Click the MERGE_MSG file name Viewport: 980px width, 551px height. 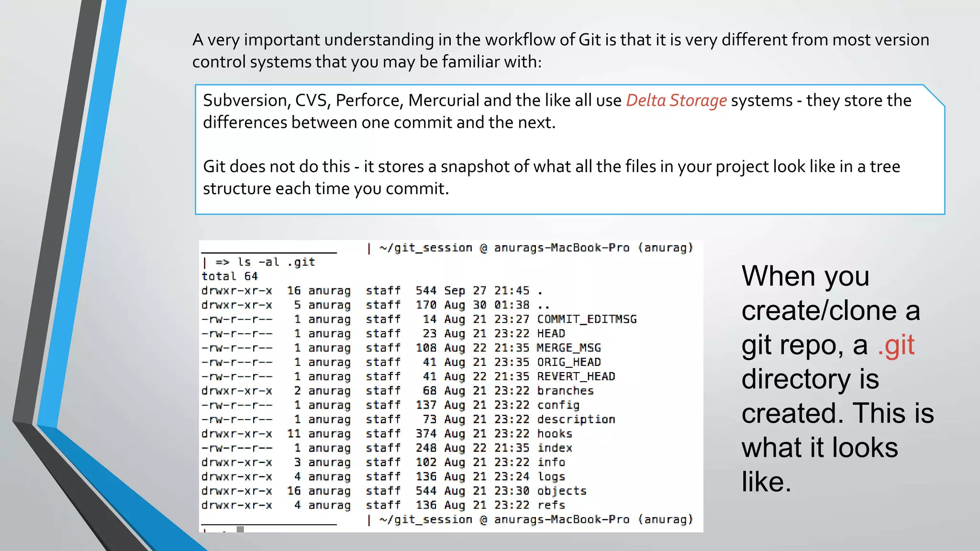(569, 348)
